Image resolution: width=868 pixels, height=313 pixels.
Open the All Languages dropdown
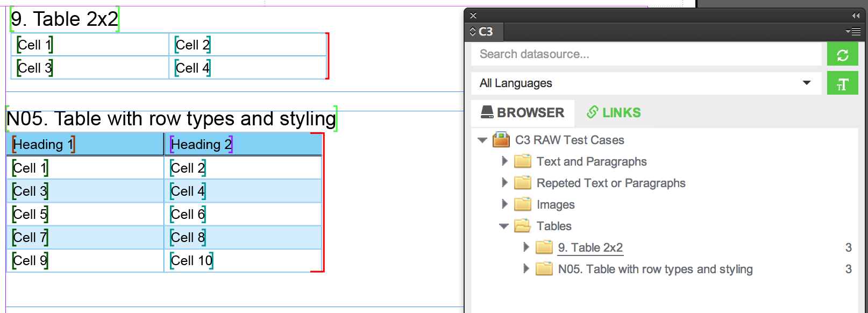pos(646,83)
